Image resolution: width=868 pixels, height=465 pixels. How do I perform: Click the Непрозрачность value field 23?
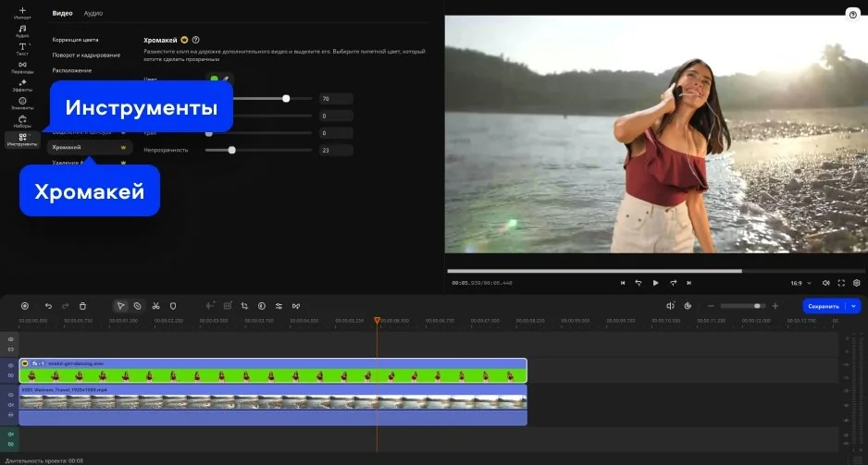point(336,150)
